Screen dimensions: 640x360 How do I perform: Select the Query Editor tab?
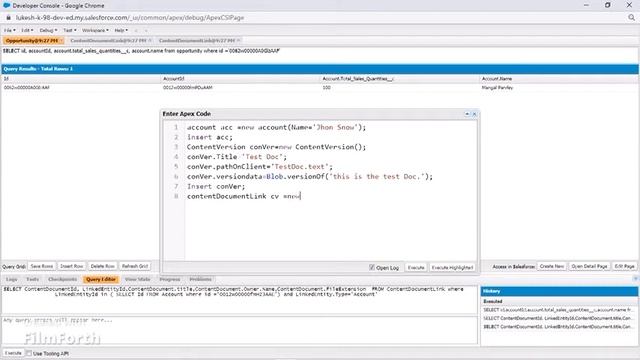click(x=101, y=279)
